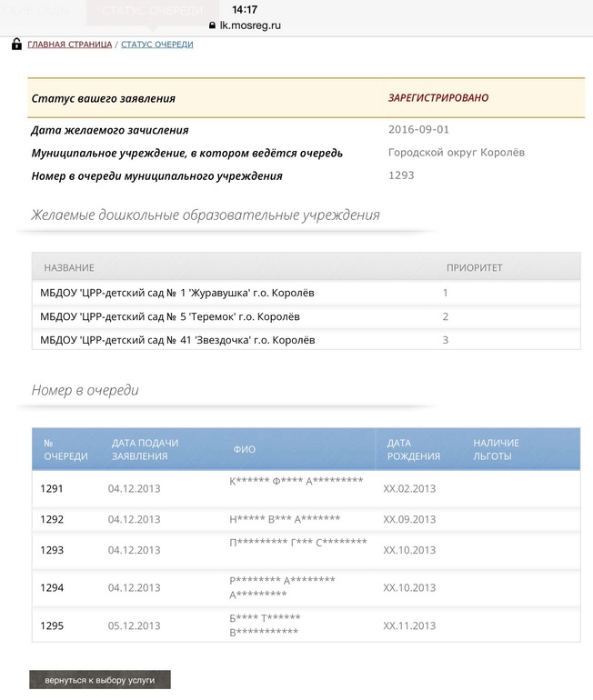The height and width of the screenshot is (700, 593).
Task: Tap the lk.mosreg.ru address field
Action: point(256,25)
